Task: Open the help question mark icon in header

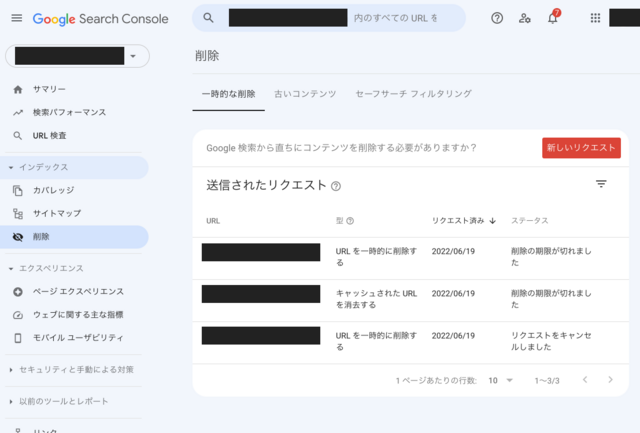Action: pos(497,18)
